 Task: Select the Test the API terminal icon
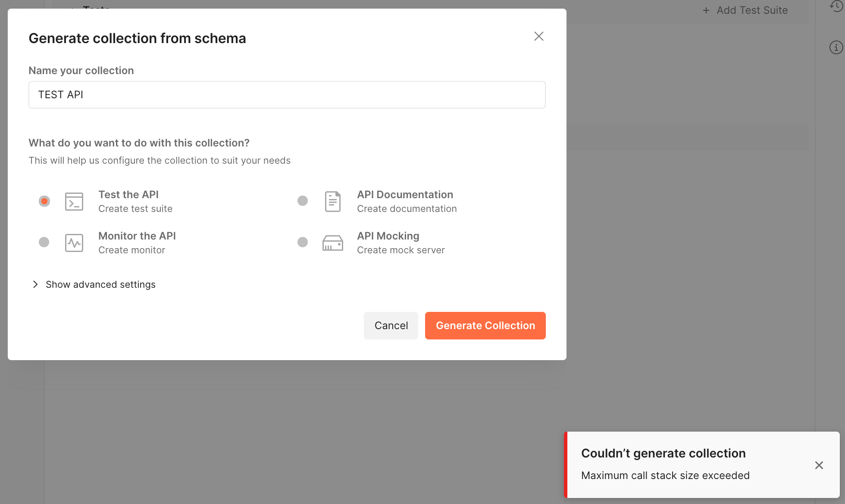pos(74,201)
